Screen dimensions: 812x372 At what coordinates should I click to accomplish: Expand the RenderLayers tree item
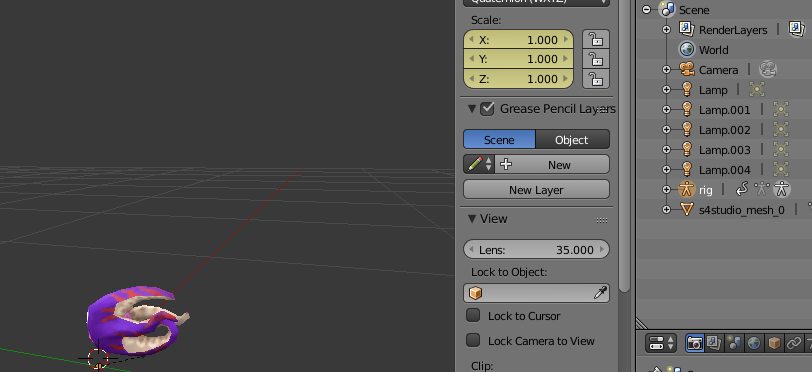coord(666,30)
